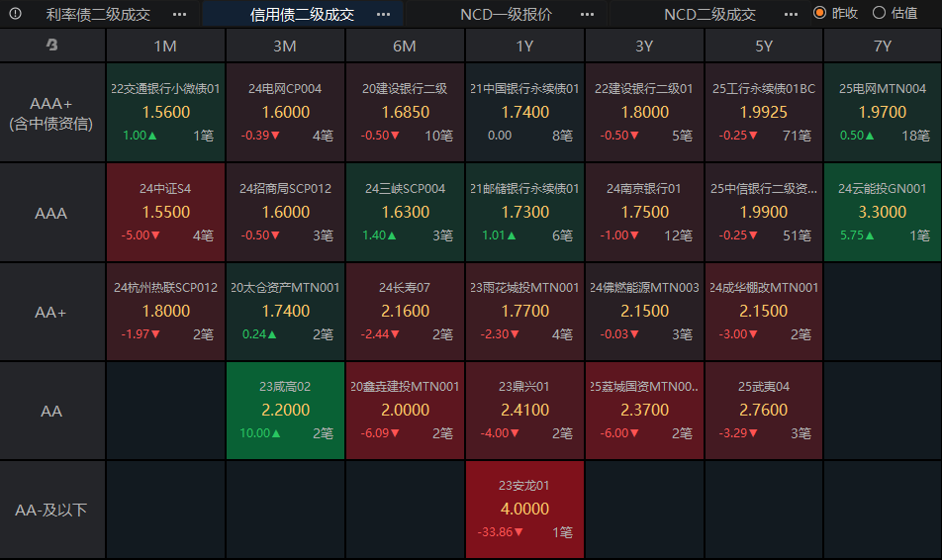Click the info circle icon at top-left
This screenshot has width=942, height=560.
pos(16,13)
